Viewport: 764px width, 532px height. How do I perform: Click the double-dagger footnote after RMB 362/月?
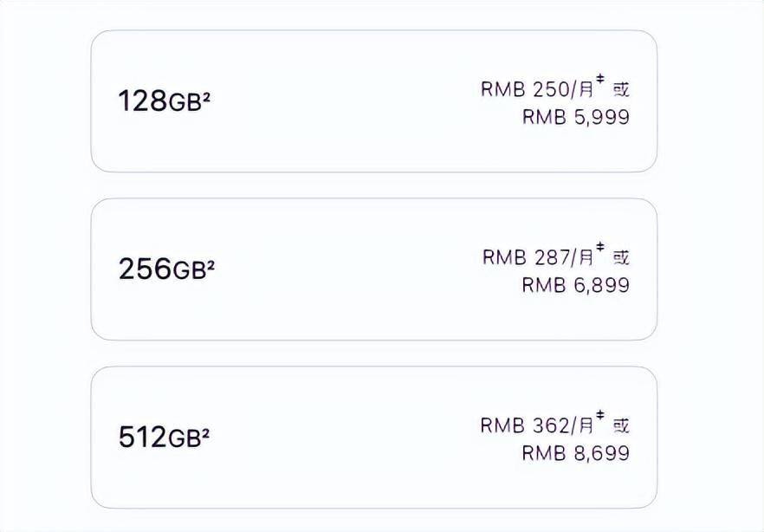[599, 414]
